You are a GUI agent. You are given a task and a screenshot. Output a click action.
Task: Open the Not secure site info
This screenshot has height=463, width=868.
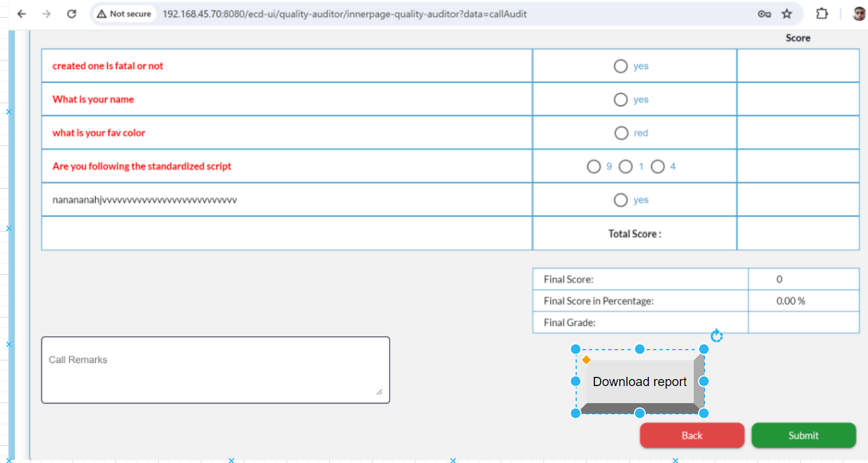124,14
